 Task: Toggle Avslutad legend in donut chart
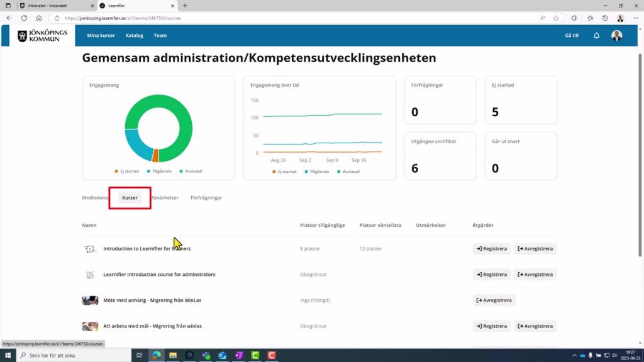pos(191,171)
